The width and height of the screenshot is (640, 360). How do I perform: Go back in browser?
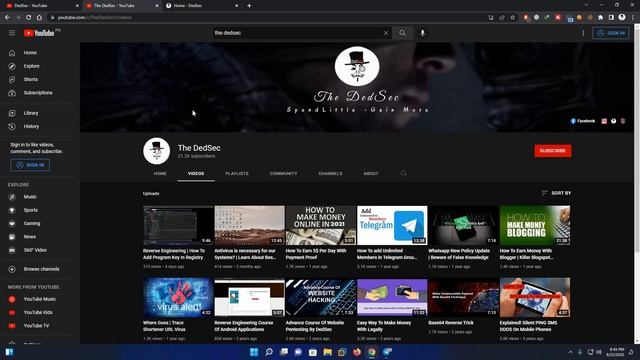point(7,18)
